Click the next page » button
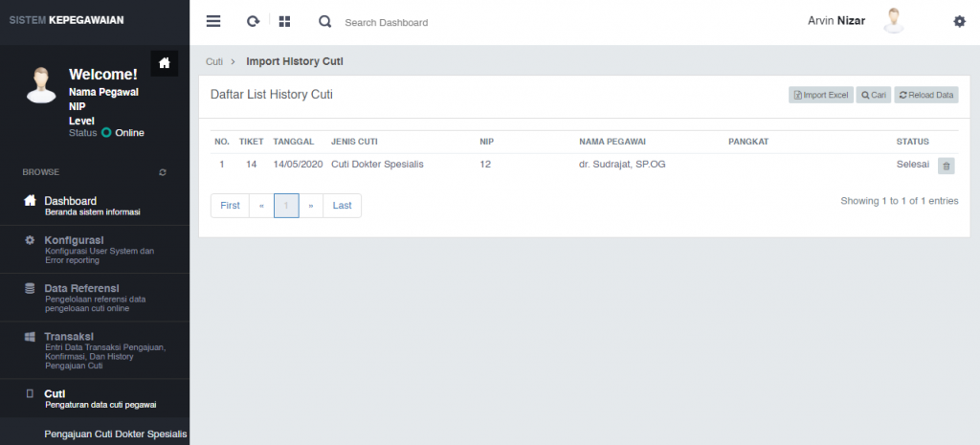This screenshot has height=445, width=980. (311, 206)
